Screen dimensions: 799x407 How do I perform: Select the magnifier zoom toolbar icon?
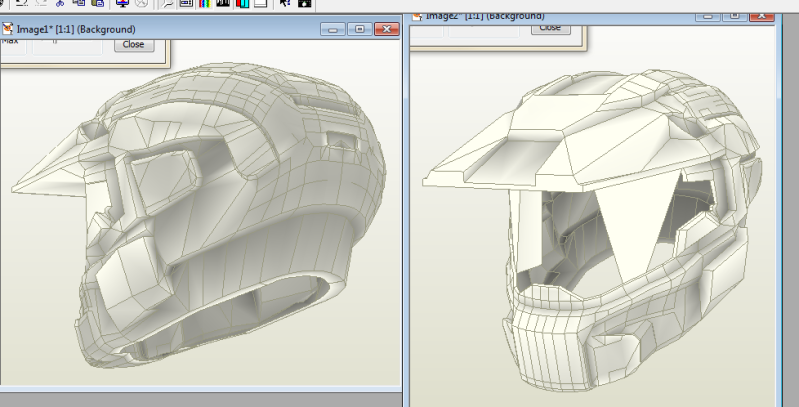(167, 3)
